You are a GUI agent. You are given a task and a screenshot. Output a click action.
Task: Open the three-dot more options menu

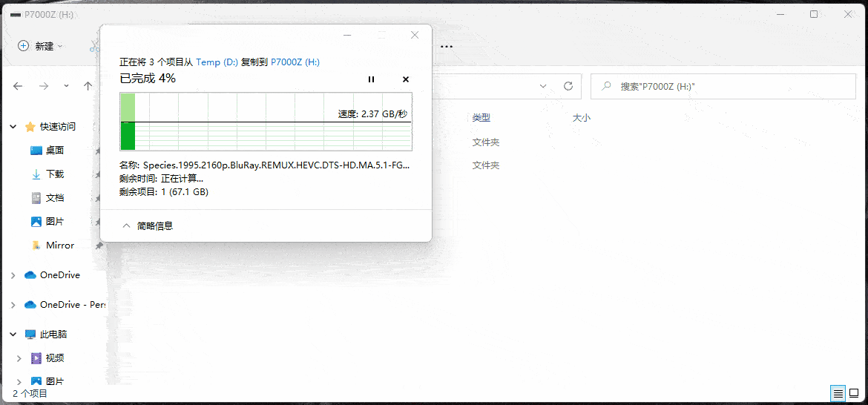click(x=447, y=47)
